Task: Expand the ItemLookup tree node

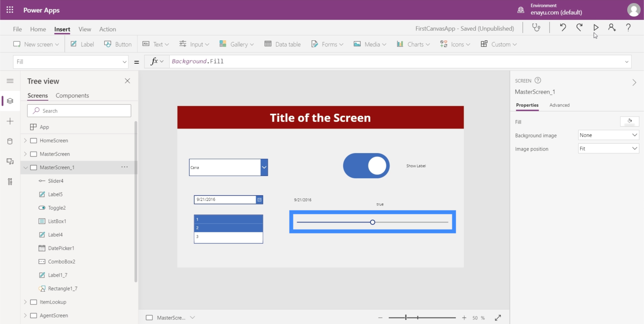Action: 25,302
